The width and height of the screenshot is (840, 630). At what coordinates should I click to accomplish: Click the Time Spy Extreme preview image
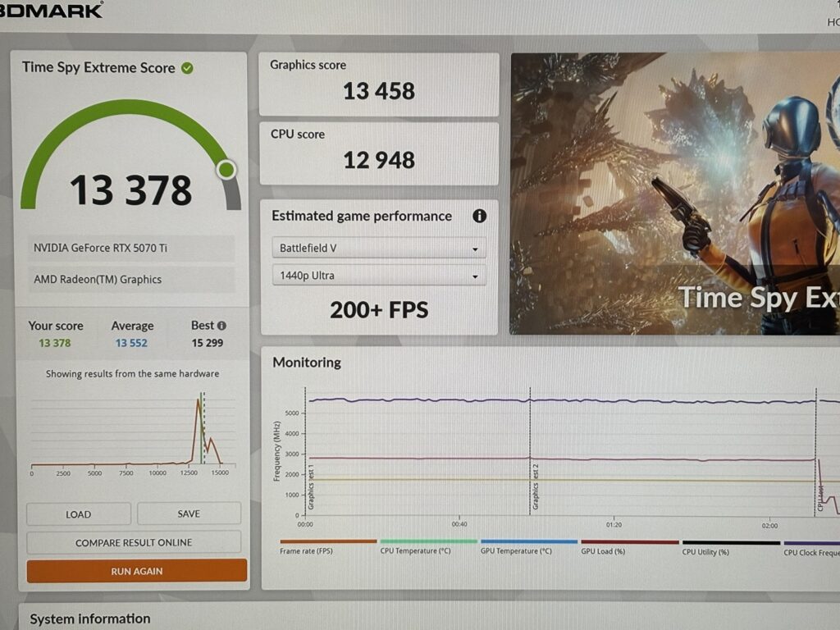[x=674, y=194]
